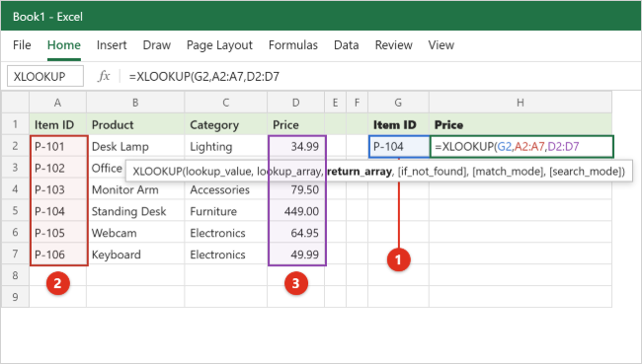Click the fx Insert Function icon
Viewport: 642px width, 364px height.
[x=104, y=76]
